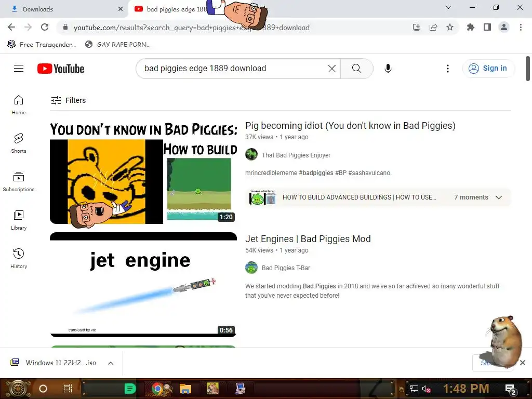Click the install app icon in address bar

tap(416, 27)
